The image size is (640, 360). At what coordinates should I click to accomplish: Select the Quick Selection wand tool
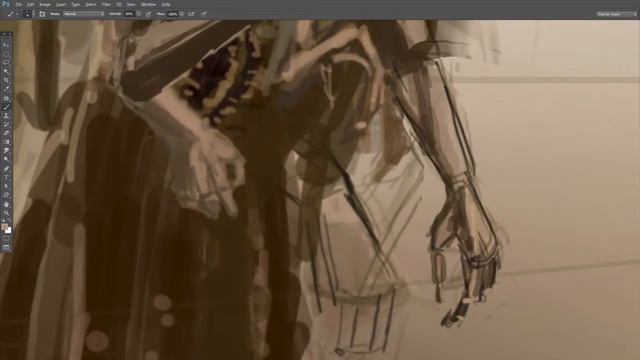coord(6,71)
